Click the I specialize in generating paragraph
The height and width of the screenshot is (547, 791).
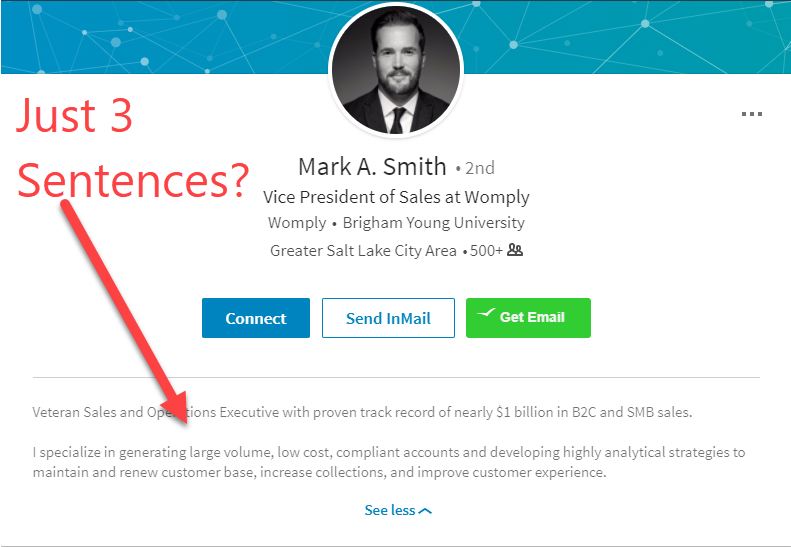pyautogui.click(x=388, y=462)
